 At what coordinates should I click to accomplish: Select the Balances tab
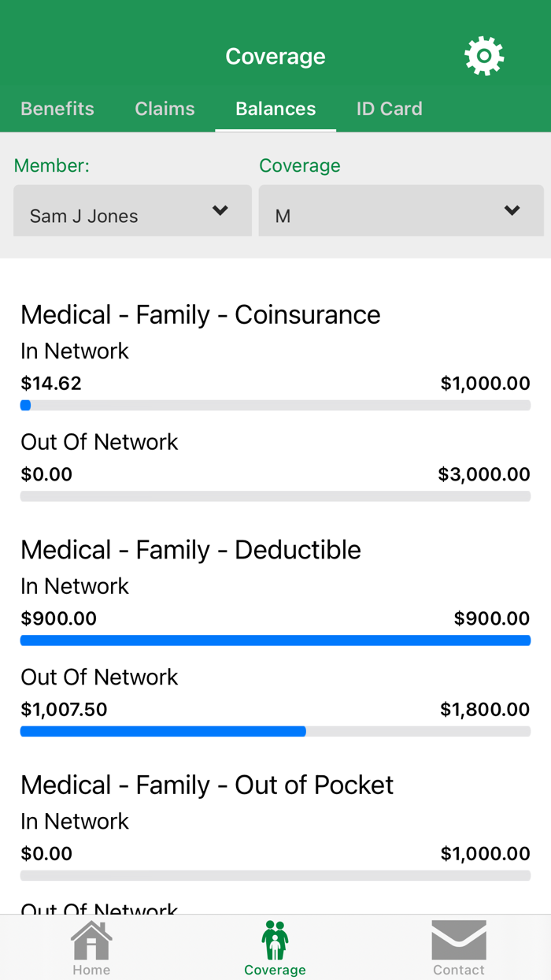pyautogui.click(x=275, y=109)
